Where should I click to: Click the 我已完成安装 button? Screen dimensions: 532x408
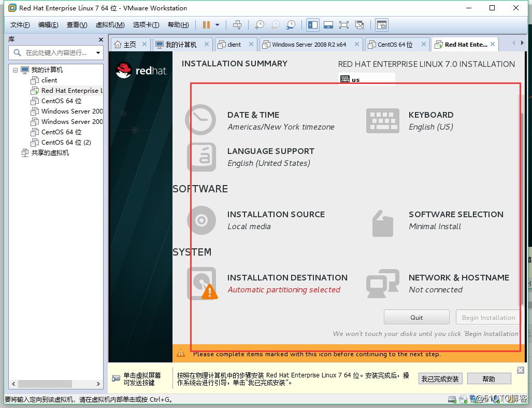tap(440, 379)
